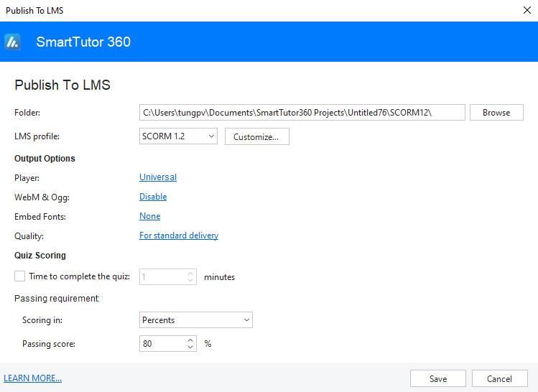Click the Passing requirement label

point(57,299)
